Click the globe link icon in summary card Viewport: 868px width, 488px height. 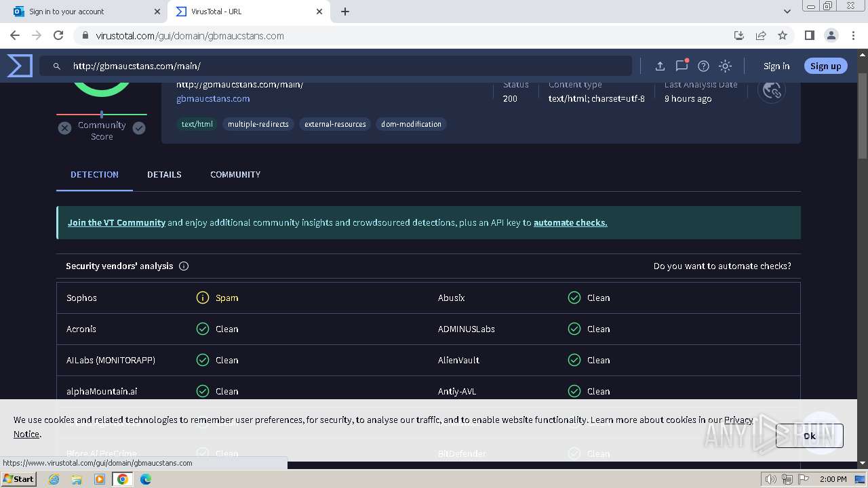[772, 90]
